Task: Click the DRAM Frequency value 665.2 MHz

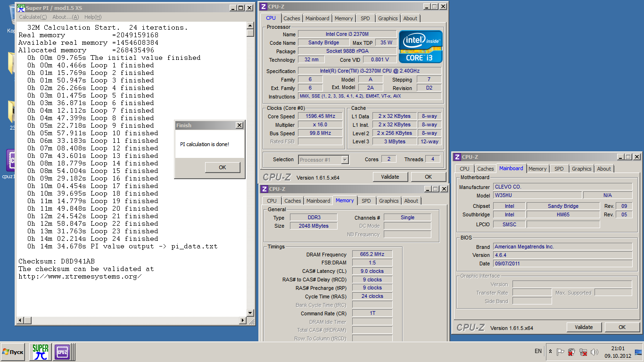Action: click(372, 255)
